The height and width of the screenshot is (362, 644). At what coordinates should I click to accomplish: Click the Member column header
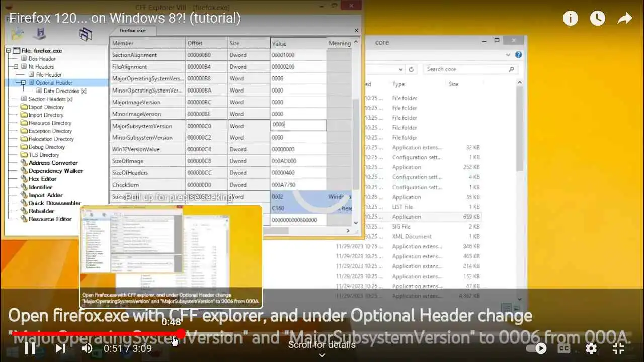(x=147, y=43)
